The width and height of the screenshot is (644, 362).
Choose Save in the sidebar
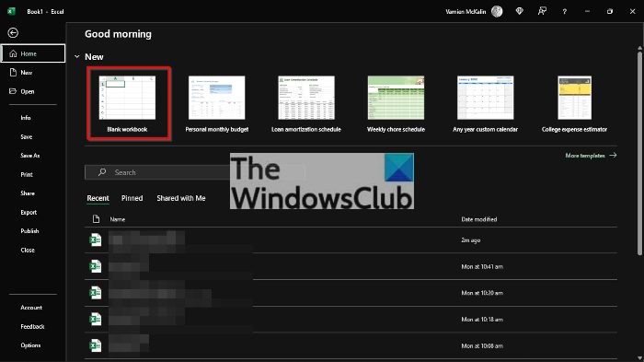(27, 136)
